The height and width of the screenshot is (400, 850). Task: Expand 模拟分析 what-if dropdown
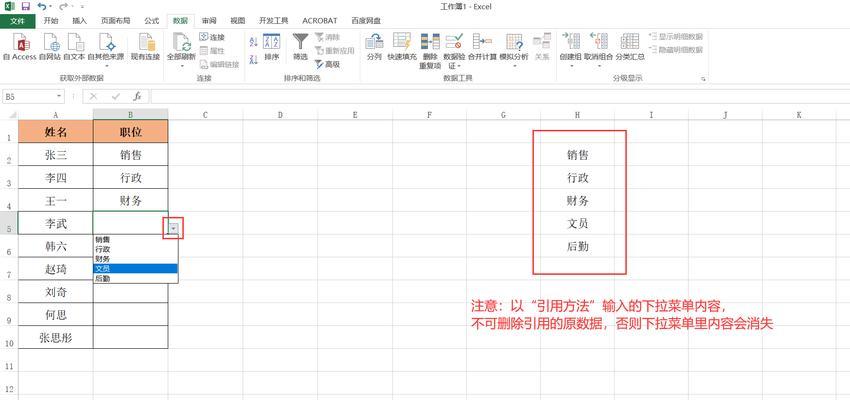pos(513,66)
